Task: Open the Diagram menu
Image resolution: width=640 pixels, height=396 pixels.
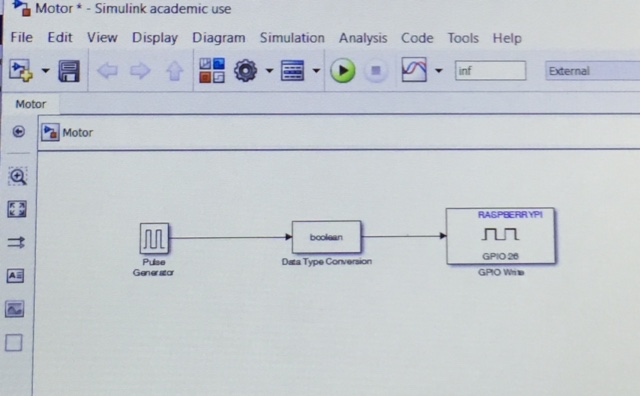Action: [219, 38]
